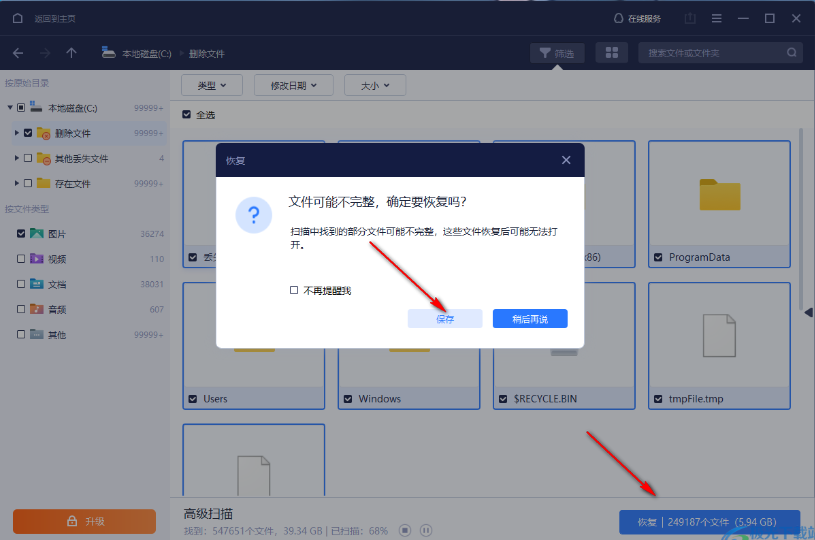Uncheck the 删除文件 tree checkbox
Image resolution: width=815 pixels, height=540 pixels.
point(28,133)
